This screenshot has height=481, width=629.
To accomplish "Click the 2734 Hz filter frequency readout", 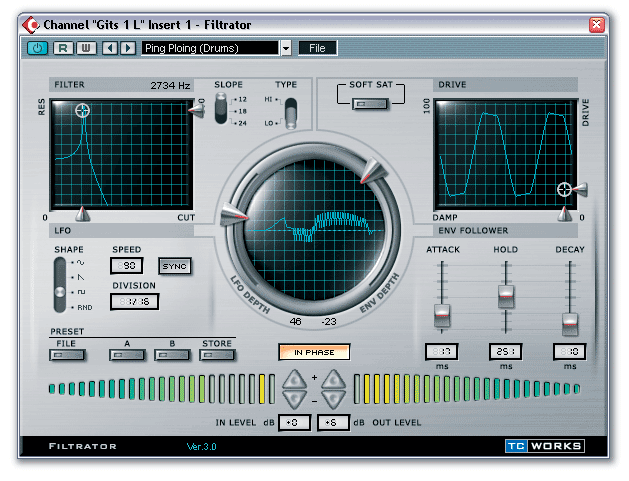I will [x=170, y=85].
